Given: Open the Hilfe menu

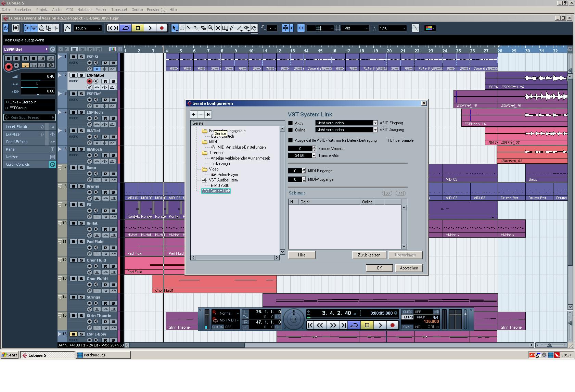Looking at the screenshot, I should [173, 10].
